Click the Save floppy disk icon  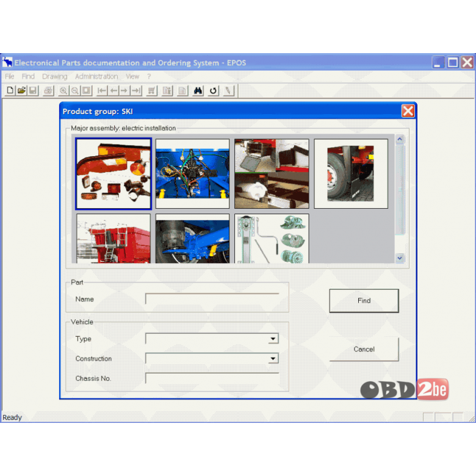coord(33,90)
